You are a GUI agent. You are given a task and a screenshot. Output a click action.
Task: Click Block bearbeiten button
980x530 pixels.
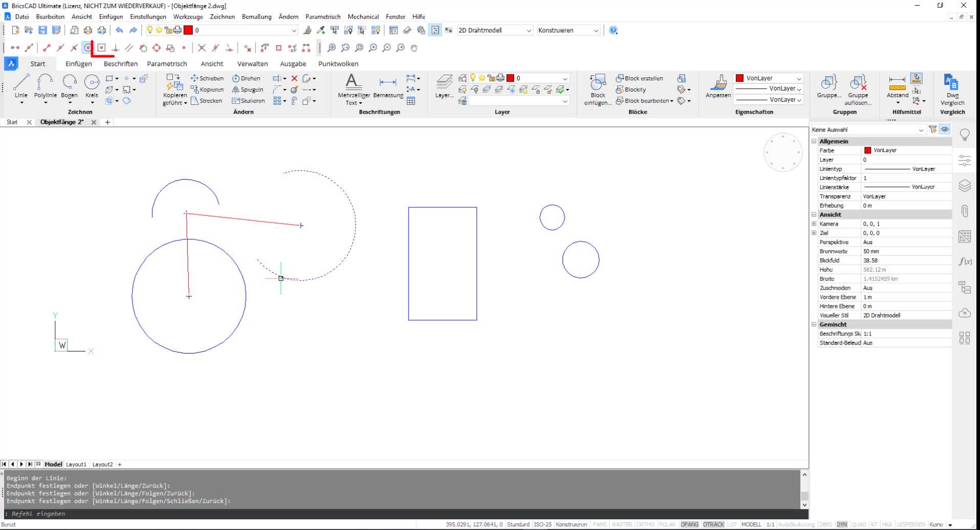pos(644,101)
